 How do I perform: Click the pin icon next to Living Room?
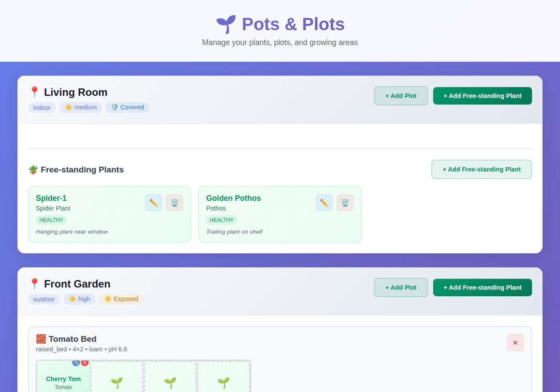[34, 92]
